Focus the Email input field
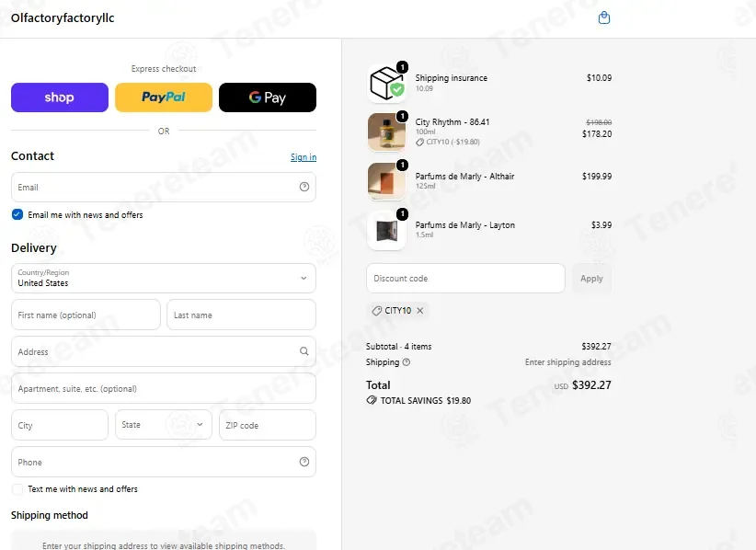 pyautogui.click(x=164, y=187)
